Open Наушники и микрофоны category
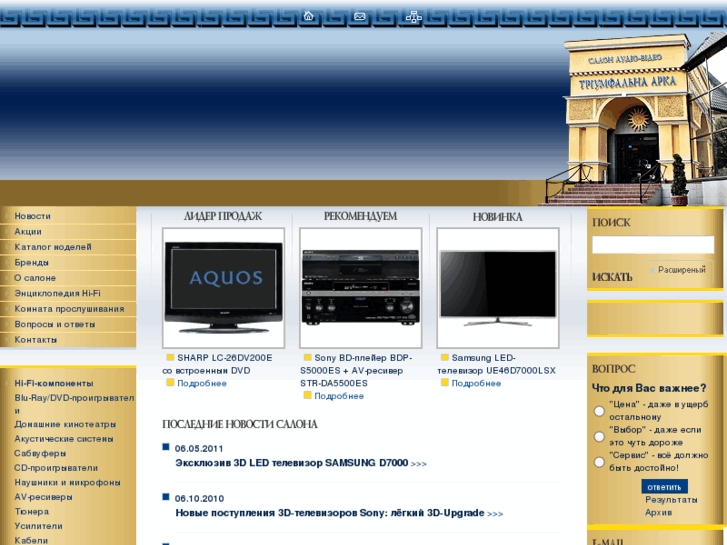The width and height of the screenshot is (727, 545). (x=68, y=482)
